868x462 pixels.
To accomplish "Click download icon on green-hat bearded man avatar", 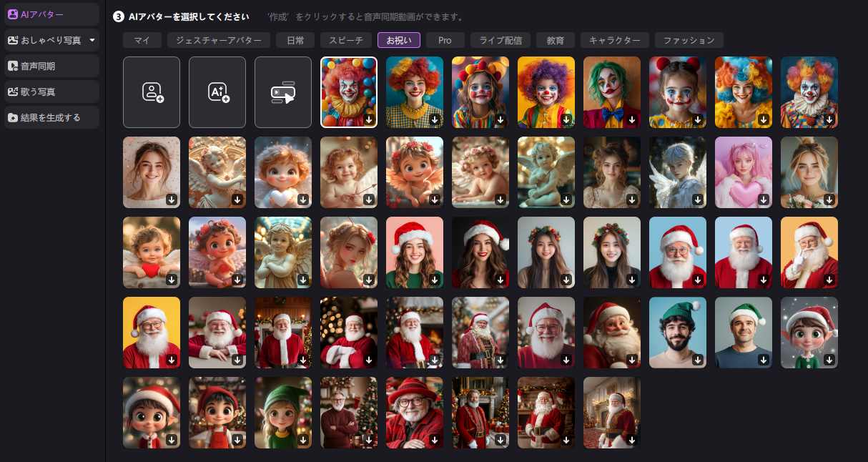I will pyautogui.click(x=698, y=360).
